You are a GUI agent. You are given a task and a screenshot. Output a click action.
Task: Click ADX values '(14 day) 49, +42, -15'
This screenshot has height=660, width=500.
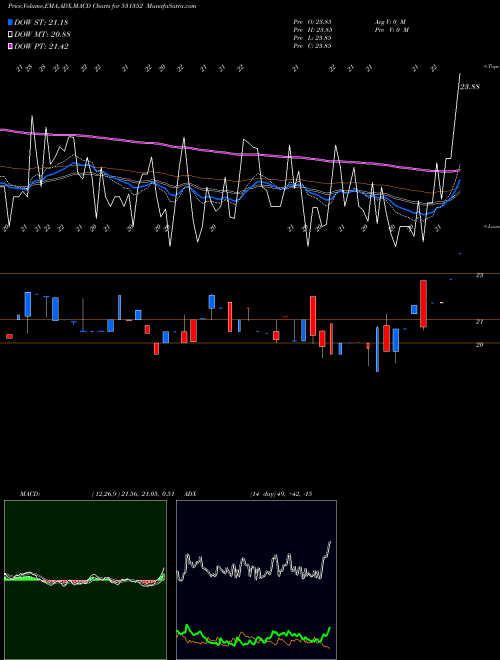pyautogui.click(x=281, y=494)
